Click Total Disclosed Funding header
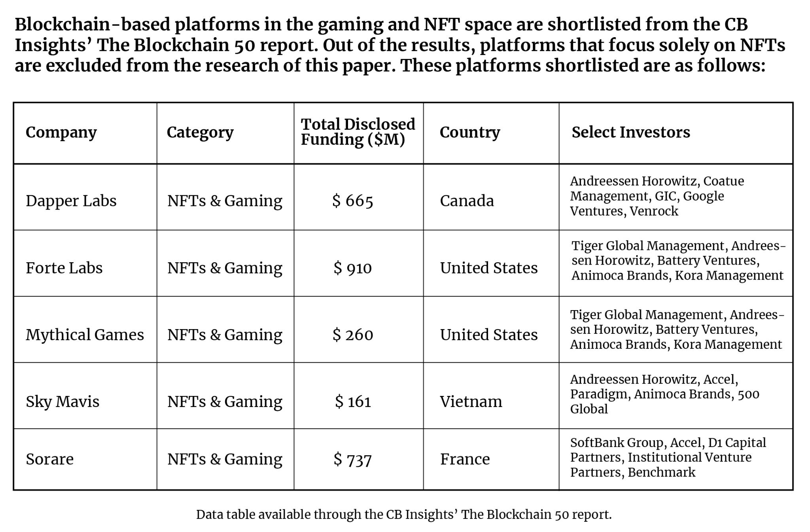 (x=358, y=132)
